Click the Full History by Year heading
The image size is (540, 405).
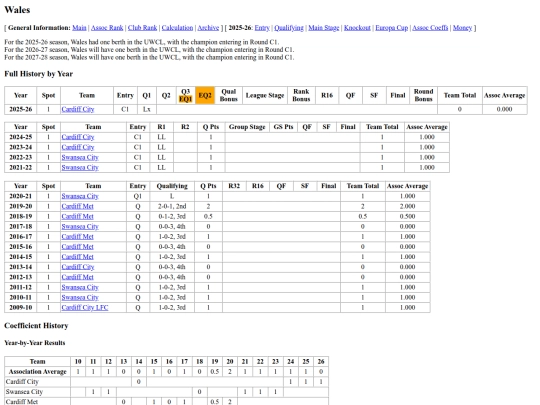click(39, 74)
